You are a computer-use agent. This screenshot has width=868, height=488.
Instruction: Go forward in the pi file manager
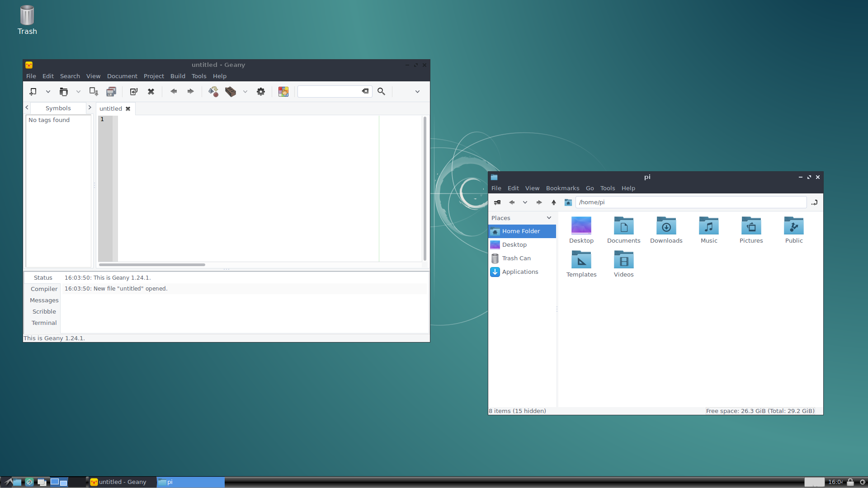539,202
